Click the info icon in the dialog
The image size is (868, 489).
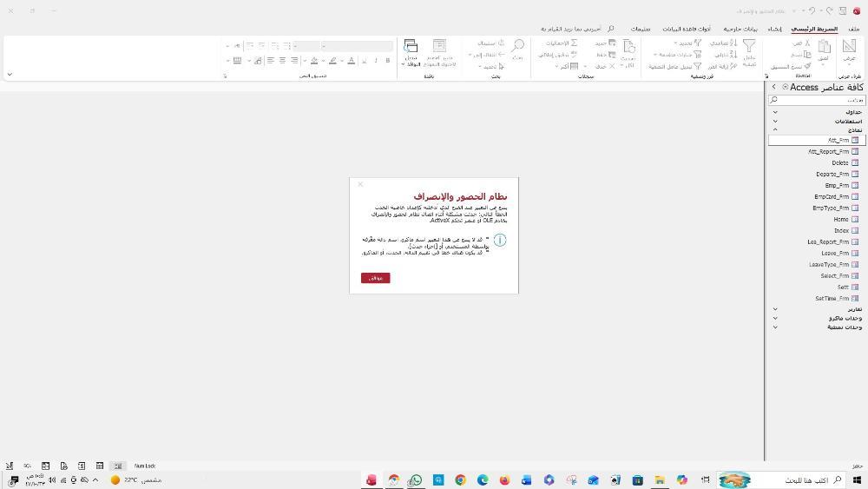click(500, 241)
